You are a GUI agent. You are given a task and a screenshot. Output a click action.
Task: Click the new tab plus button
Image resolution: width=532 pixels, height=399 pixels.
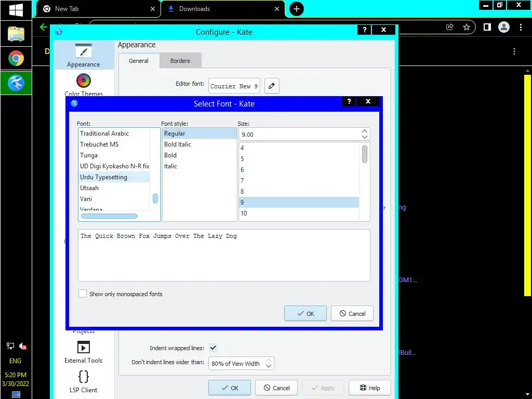click(297, 9)
